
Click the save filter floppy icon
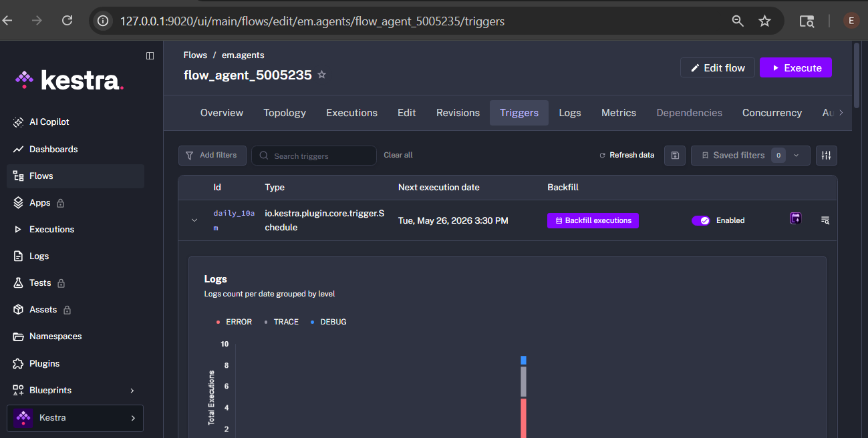point(675,156)
